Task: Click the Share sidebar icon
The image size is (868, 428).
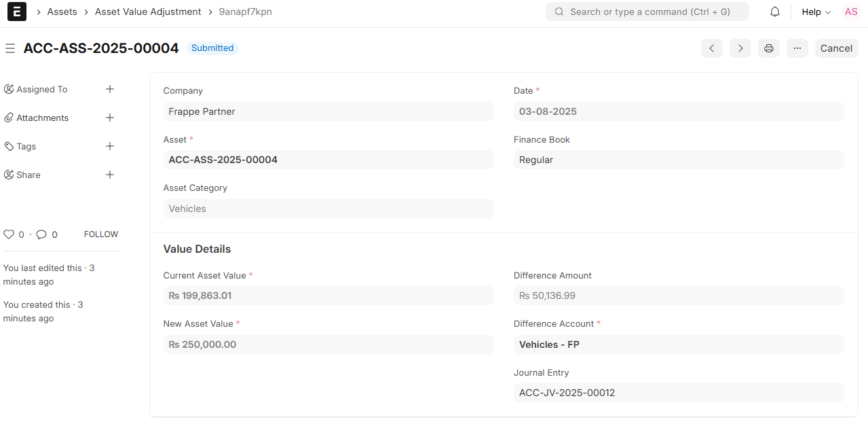Action: click(9, 175)
